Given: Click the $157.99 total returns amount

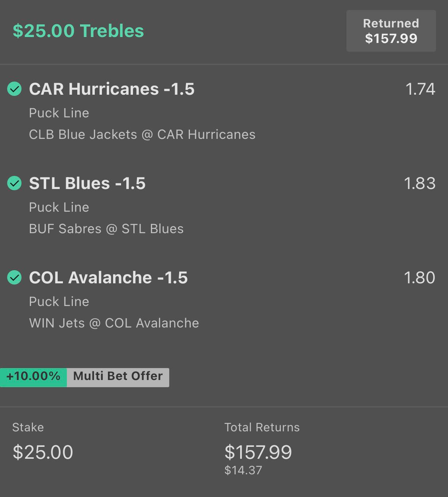Looking at the screenshot, I should (x=258, y=452).
